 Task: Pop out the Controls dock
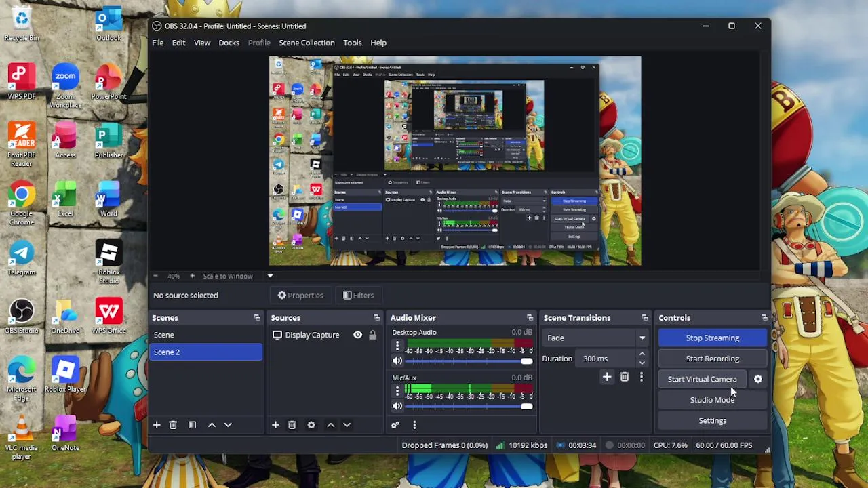(764, 318)
